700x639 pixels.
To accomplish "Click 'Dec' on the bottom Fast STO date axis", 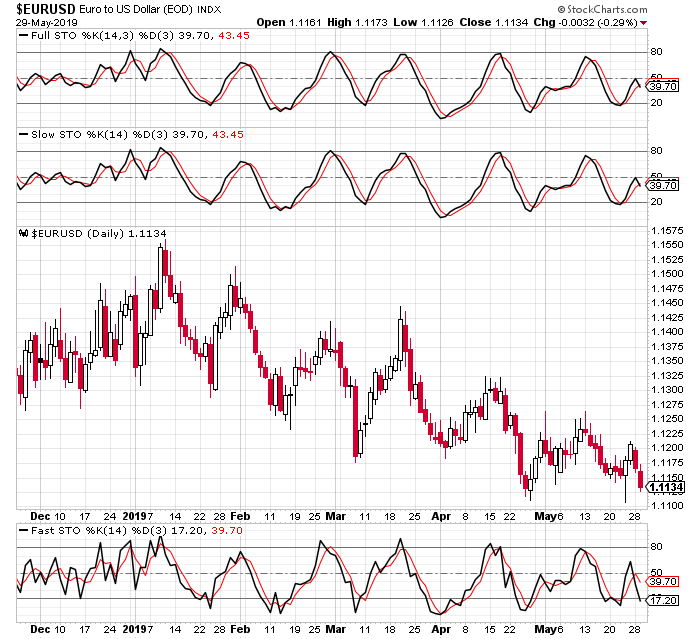I will (x=40, y=630).
